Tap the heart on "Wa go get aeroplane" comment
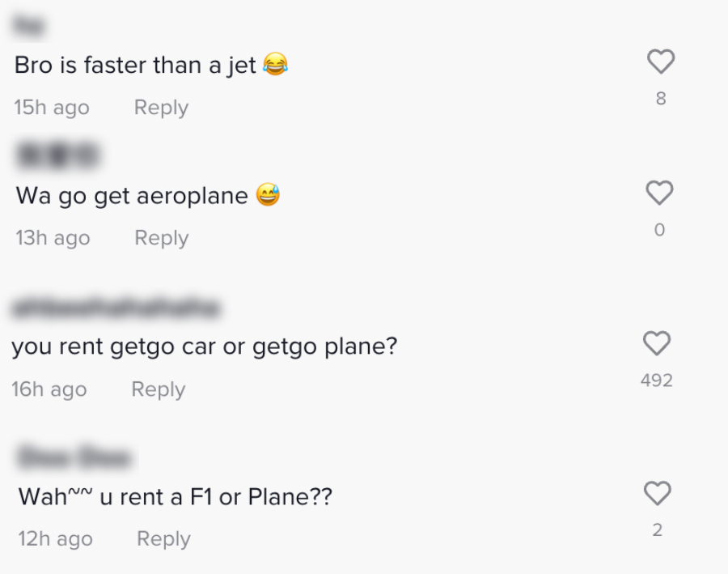The image size is (728, 574). point(659,193)
